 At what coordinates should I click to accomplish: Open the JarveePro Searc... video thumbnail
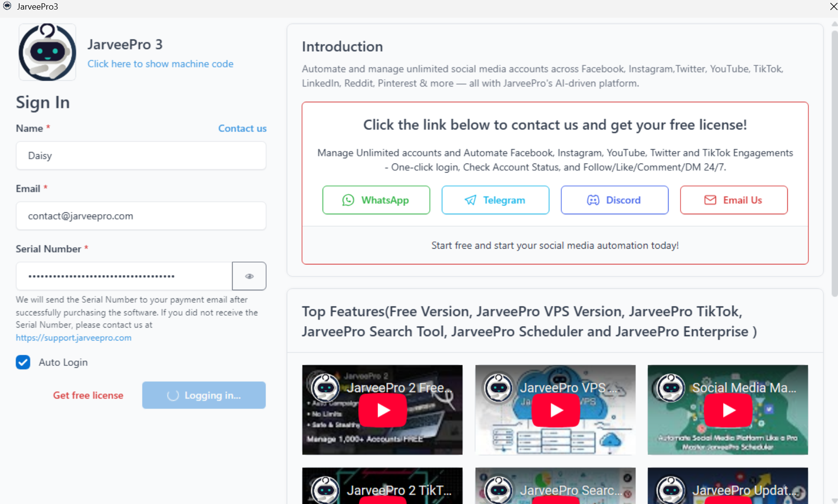(555, 487)
